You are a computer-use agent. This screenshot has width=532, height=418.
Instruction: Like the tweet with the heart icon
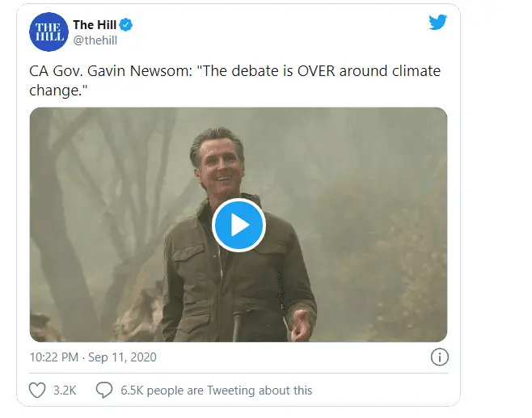tap(37, 390)
